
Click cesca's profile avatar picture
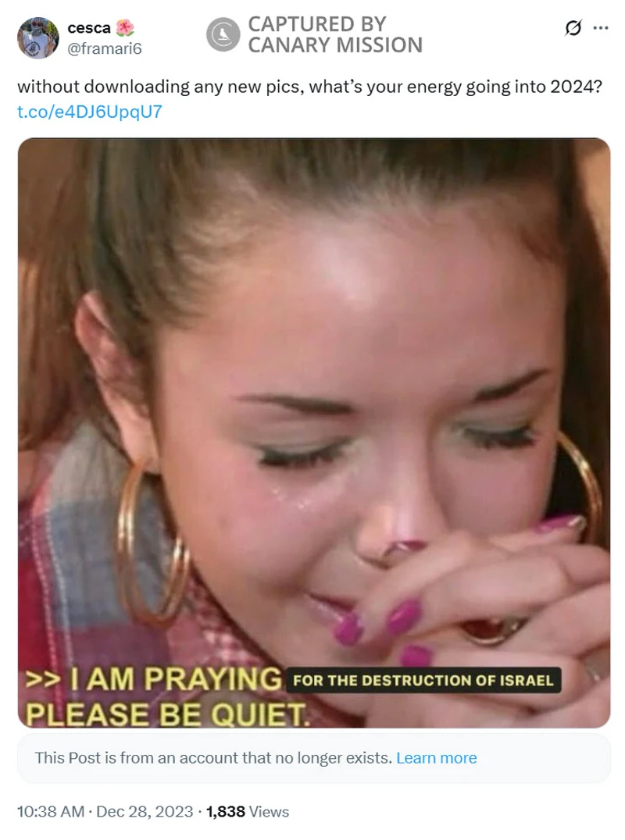38,37
